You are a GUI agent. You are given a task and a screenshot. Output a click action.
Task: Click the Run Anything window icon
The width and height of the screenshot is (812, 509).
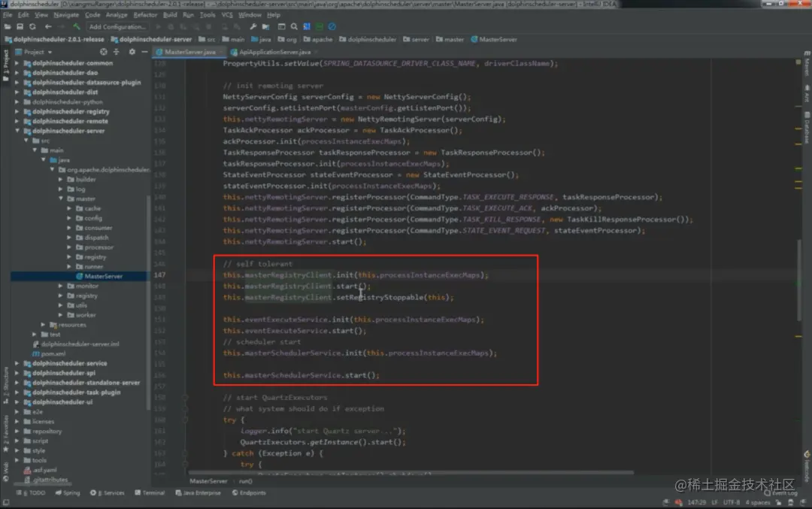(281, 26)
